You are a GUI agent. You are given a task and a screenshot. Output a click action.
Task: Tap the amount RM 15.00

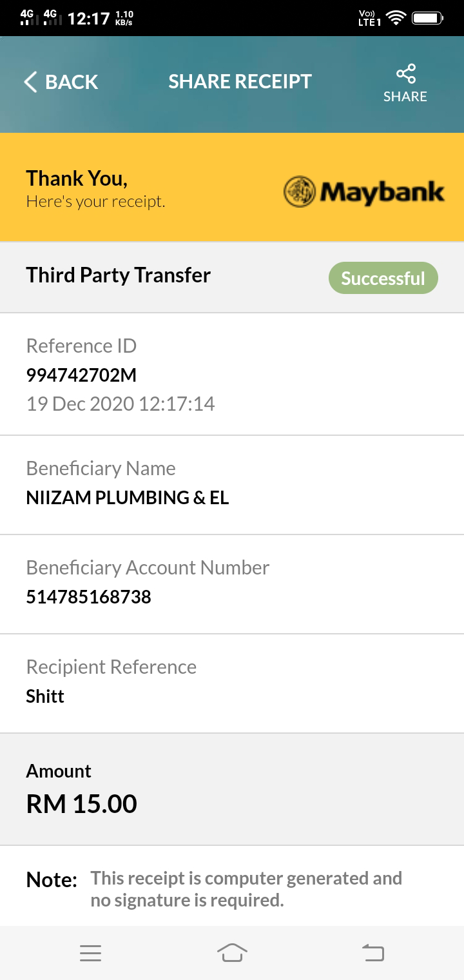[81, 804]
